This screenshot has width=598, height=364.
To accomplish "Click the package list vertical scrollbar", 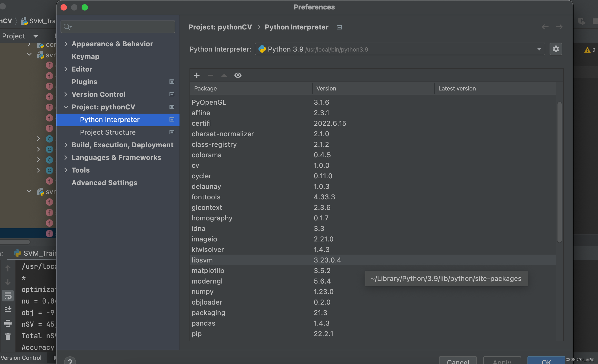I will pyautogui.click(x=559, y=172).
